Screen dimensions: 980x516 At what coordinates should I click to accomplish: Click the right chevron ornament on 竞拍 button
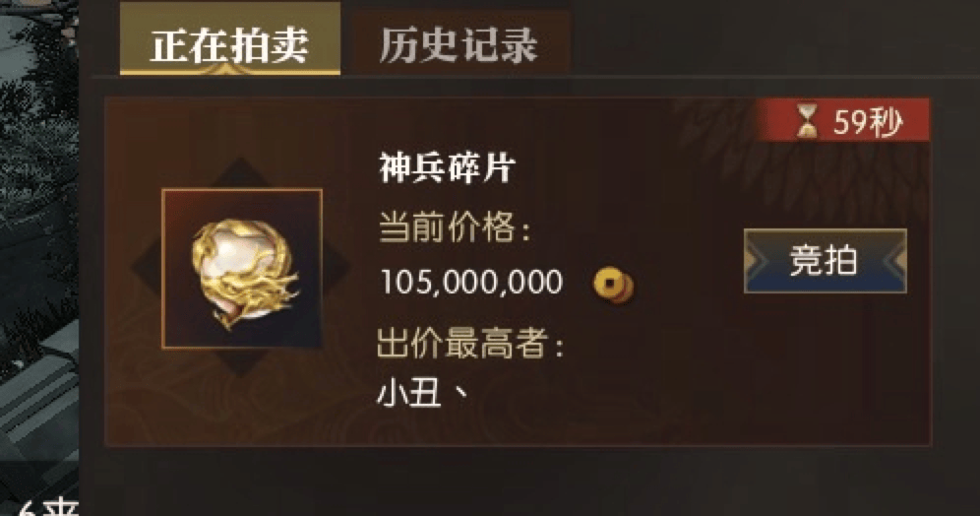[x=894, y=261]
